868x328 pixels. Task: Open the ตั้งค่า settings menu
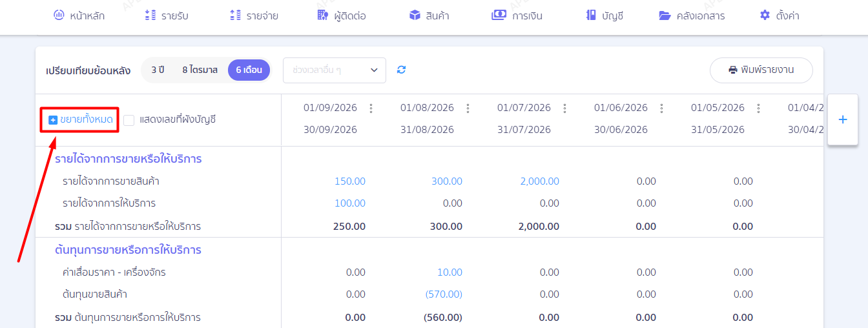[x=780, y=15]
